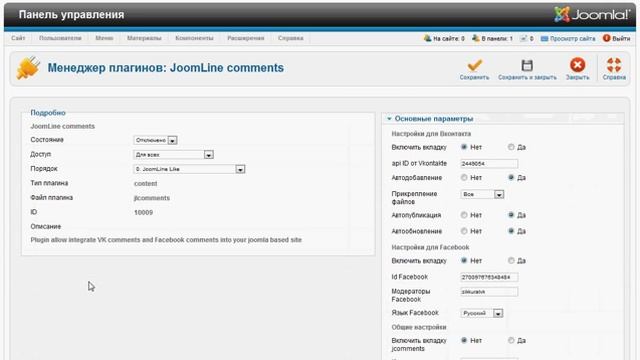
Task: Click the plugin manager plug icon
Action: (28, 68)
